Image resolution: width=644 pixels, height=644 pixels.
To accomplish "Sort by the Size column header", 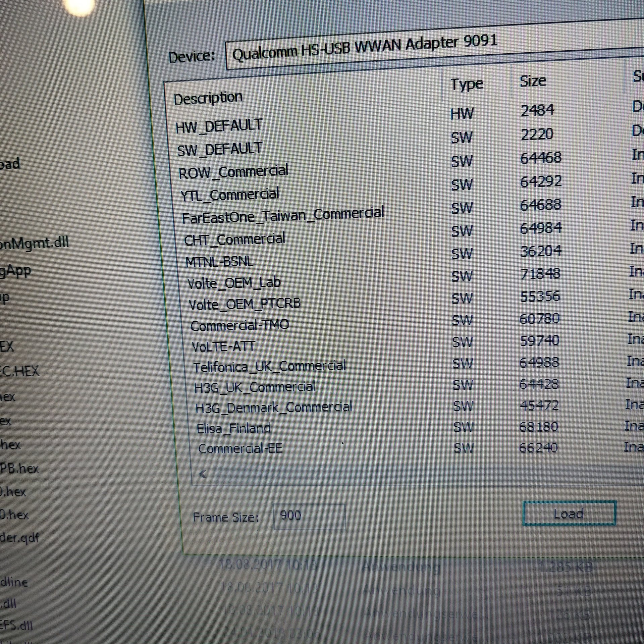I will [x=533, y=82].
